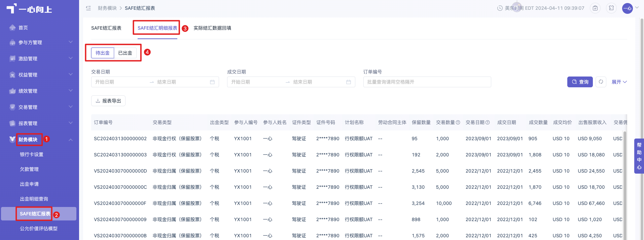644x240 pixels.
Task: Open 出金申请 in the sidebar
Action: tap(29, 184)
